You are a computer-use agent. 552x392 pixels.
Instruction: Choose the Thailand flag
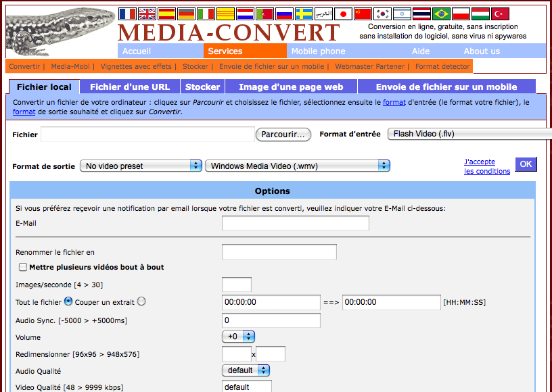421,14
